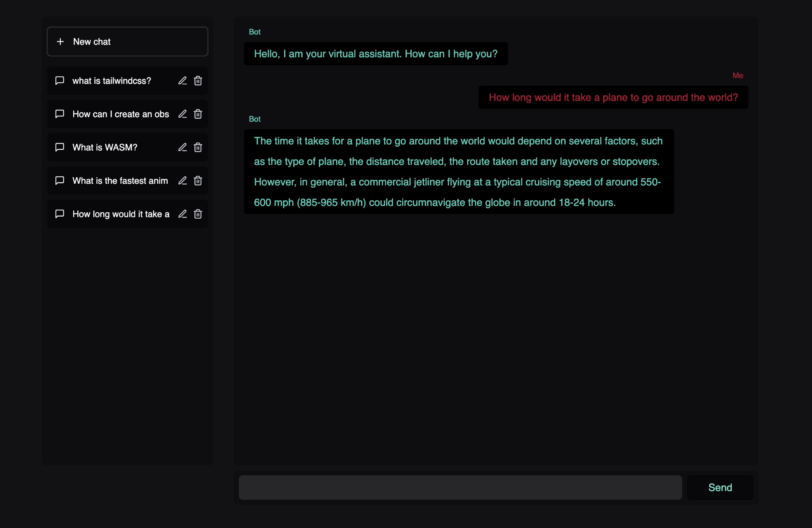Start a New chat
This screenshot has height=528, width=812.
click(x=127, y=42)
